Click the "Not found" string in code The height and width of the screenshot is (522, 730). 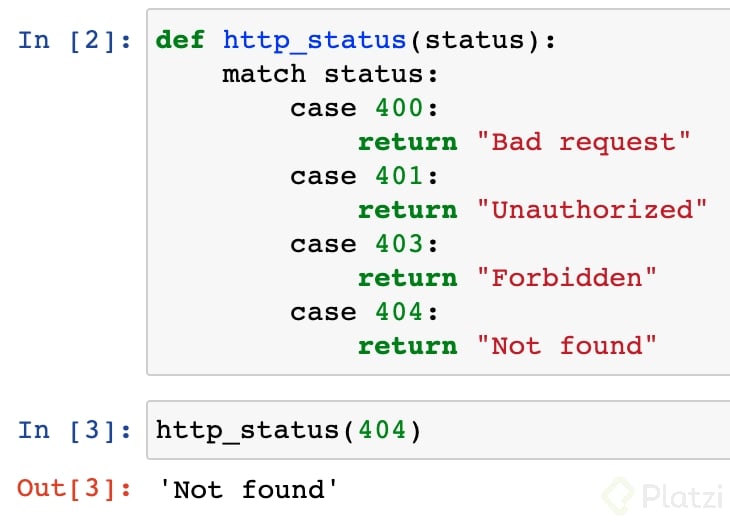pos(566,346)
